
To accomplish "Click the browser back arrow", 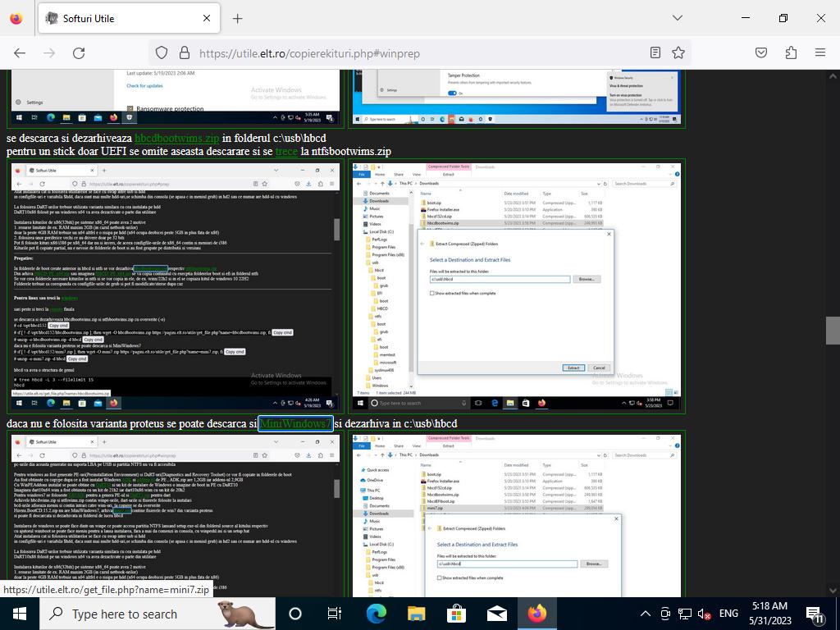I will point(20,53).
